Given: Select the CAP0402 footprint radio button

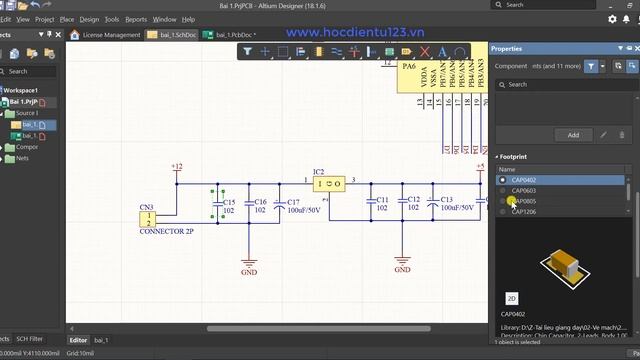Looking at the screenshot, I should coord(502,180).
